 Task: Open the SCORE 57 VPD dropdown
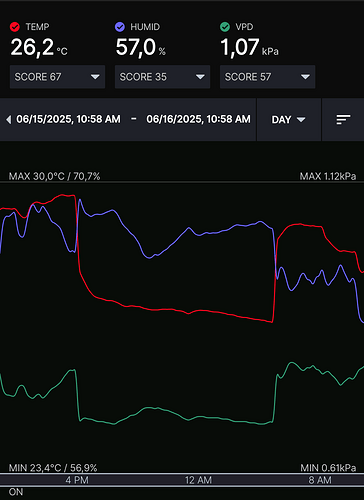click(x=267, y=77)
